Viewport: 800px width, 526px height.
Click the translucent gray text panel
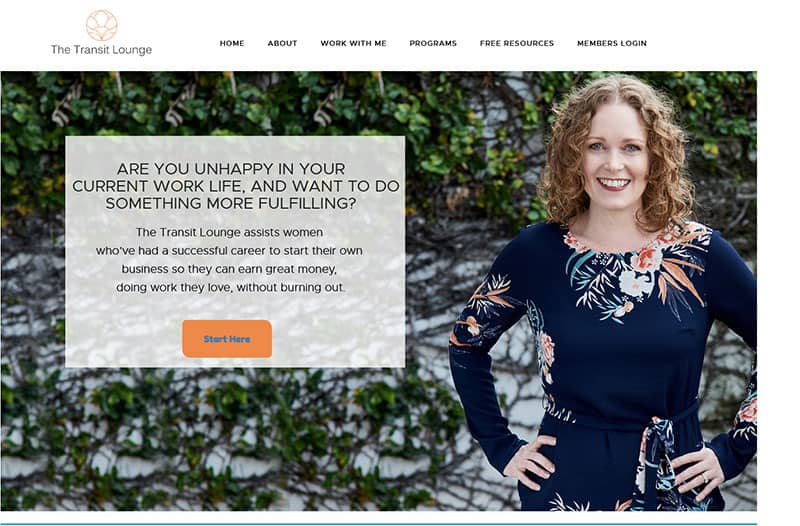pyautogui.click(x=235, y=252)
